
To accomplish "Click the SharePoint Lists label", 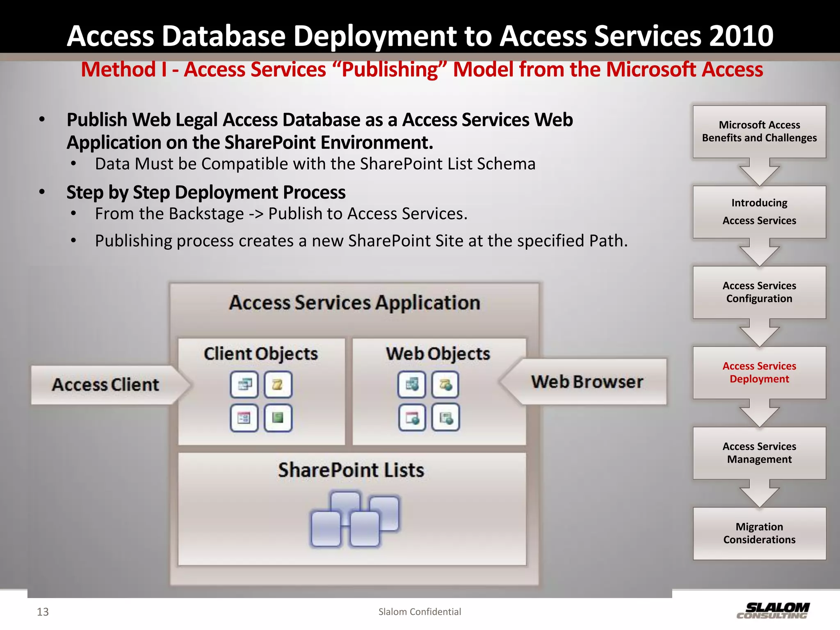I will pos(351,470).
